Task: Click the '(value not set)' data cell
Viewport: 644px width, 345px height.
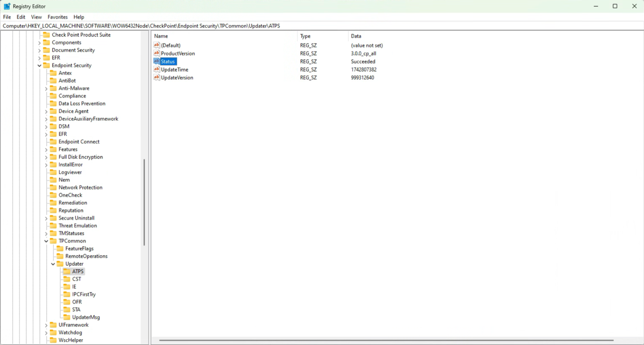Action: coord(367,45)
